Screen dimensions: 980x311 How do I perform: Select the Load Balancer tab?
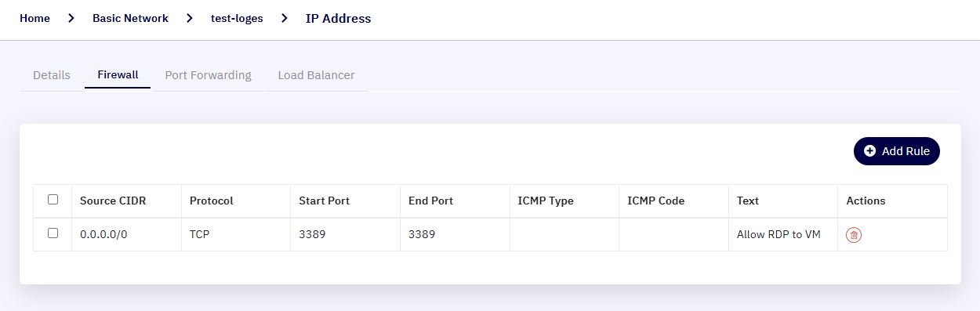tap(316, 75)
